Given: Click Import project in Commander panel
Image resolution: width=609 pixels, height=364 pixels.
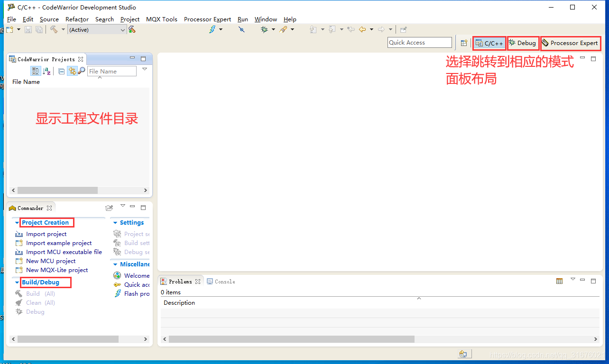Looking at the screenshot, I should (x=46, y=234).
